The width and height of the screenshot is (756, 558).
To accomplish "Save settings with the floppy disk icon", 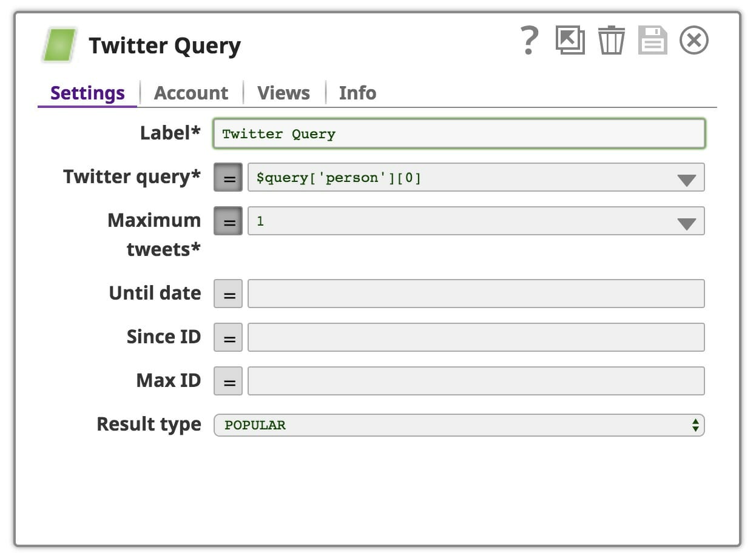I will [653, 41].
